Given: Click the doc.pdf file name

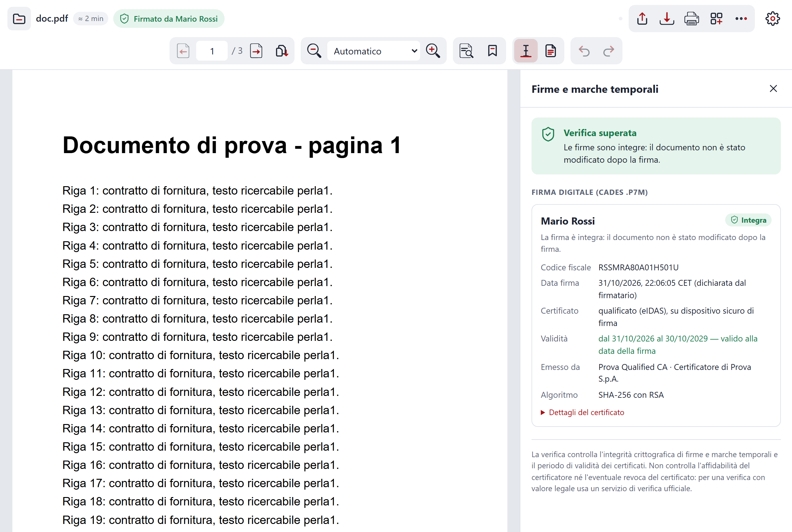Looking at the screenshot, I should click(x=52, y=18).
